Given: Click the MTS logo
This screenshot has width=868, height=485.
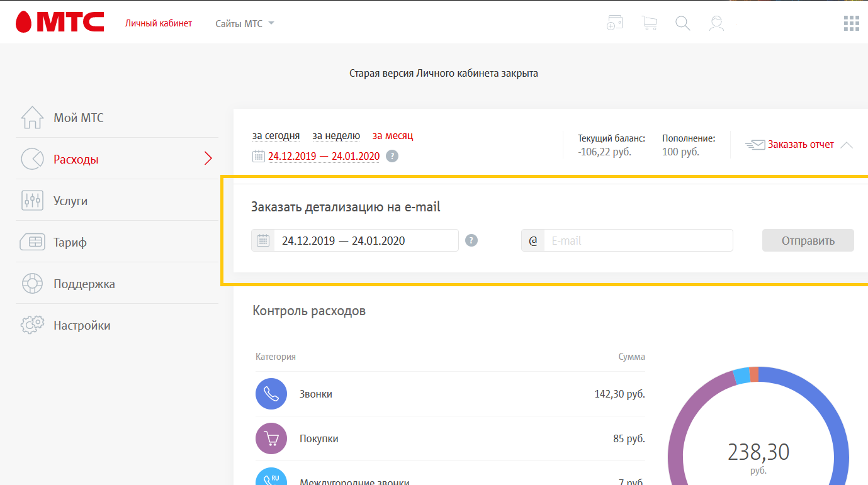Looking at the screenshot, I should 60,23.
